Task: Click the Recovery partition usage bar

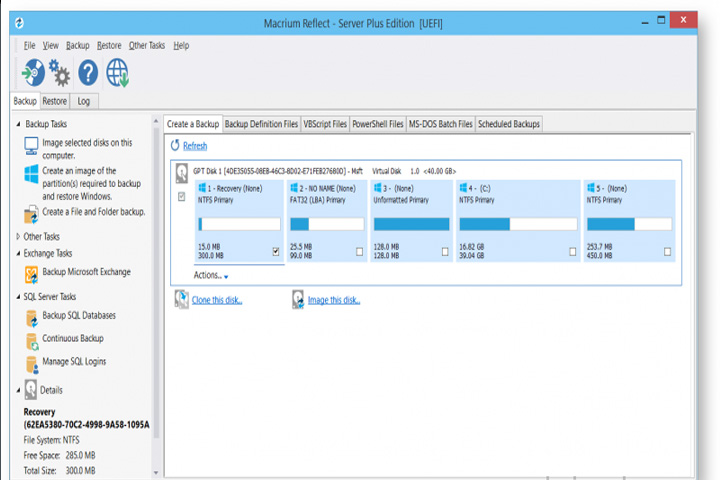Action: [x=239, y=224]
